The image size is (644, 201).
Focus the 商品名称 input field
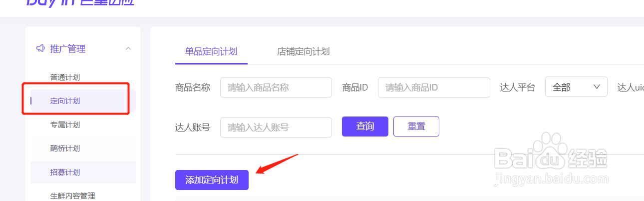click(x=276, y=87)
